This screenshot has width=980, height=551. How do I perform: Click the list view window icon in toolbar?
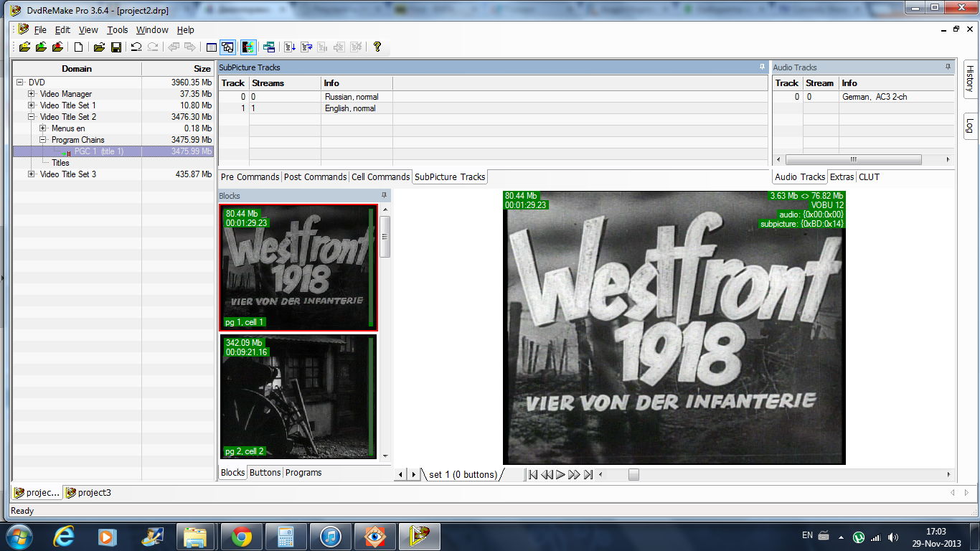coord(212,47)
